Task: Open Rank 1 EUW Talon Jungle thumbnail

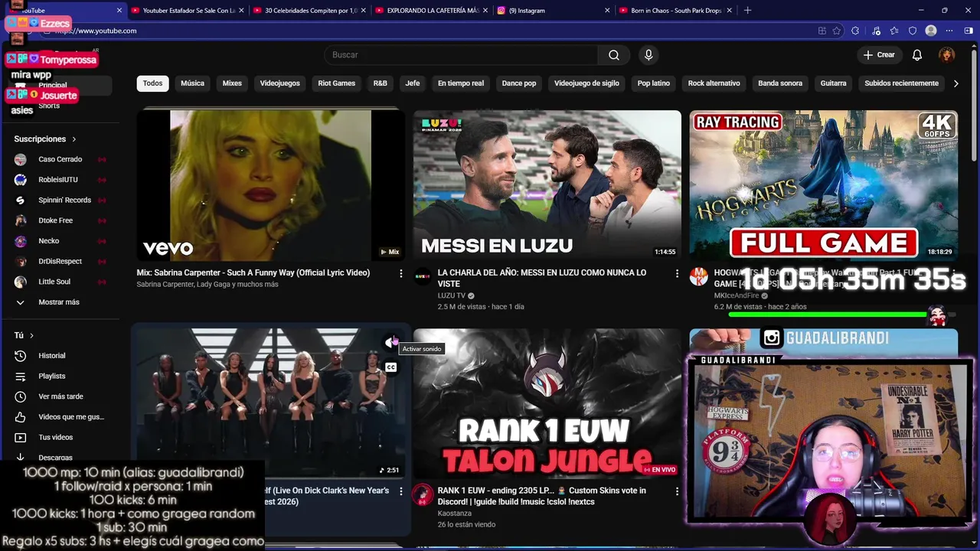Action: pyautogui.click(x=547, y=403)
